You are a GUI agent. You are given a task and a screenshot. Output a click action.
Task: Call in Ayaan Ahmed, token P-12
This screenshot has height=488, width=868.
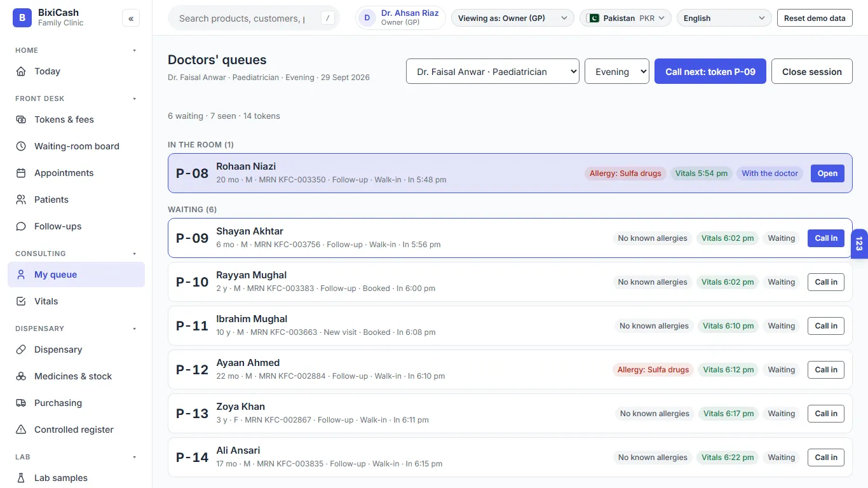coord(826,370)
